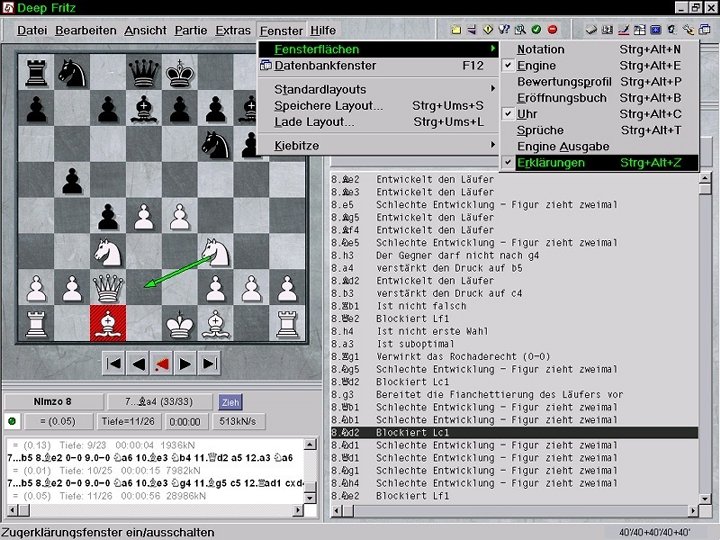Click the take-back arrow toolbar icon

pos(472,30)
